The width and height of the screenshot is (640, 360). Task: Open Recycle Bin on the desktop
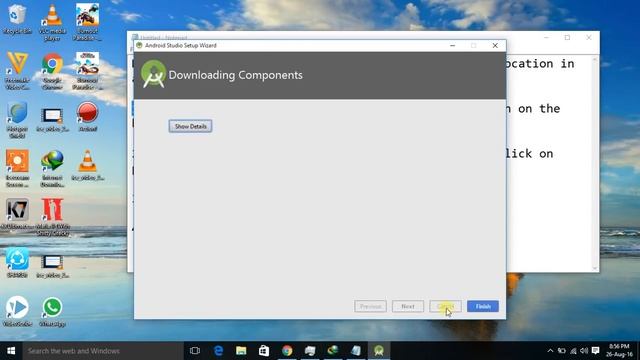pyautogui.click(x=17, y=19)
